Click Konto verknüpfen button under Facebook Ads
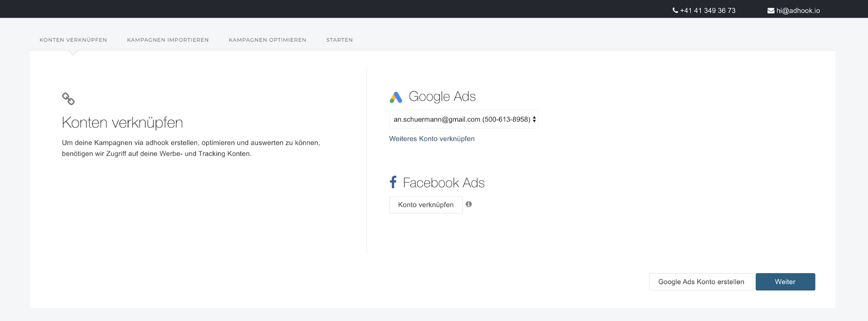 (426, 205)
